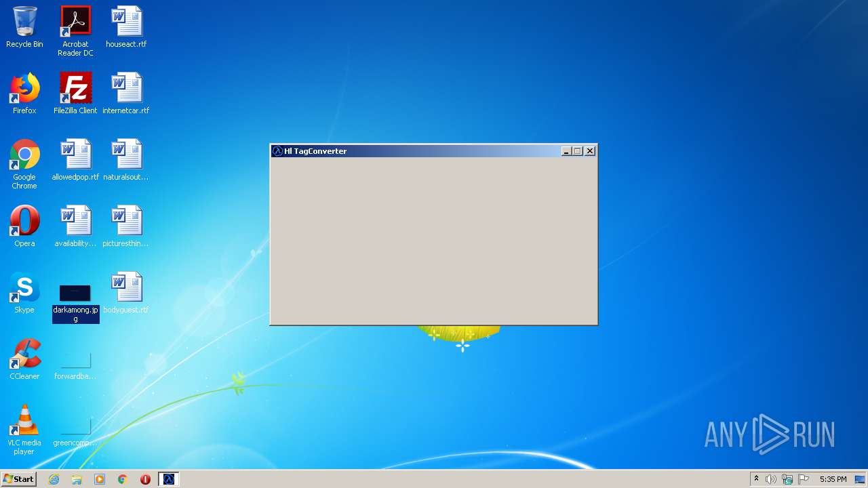
Task: Launch FileZilla Client shortcut
Action: click(75, 94)
